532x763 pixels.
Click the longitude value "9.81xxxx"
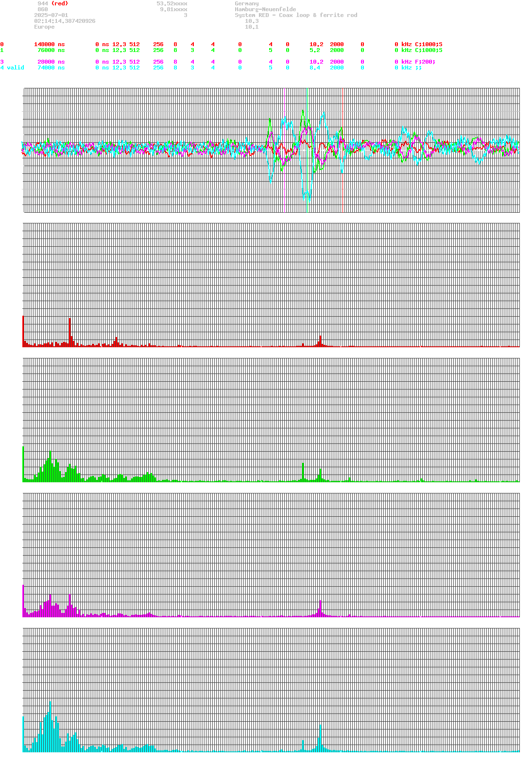173,9
